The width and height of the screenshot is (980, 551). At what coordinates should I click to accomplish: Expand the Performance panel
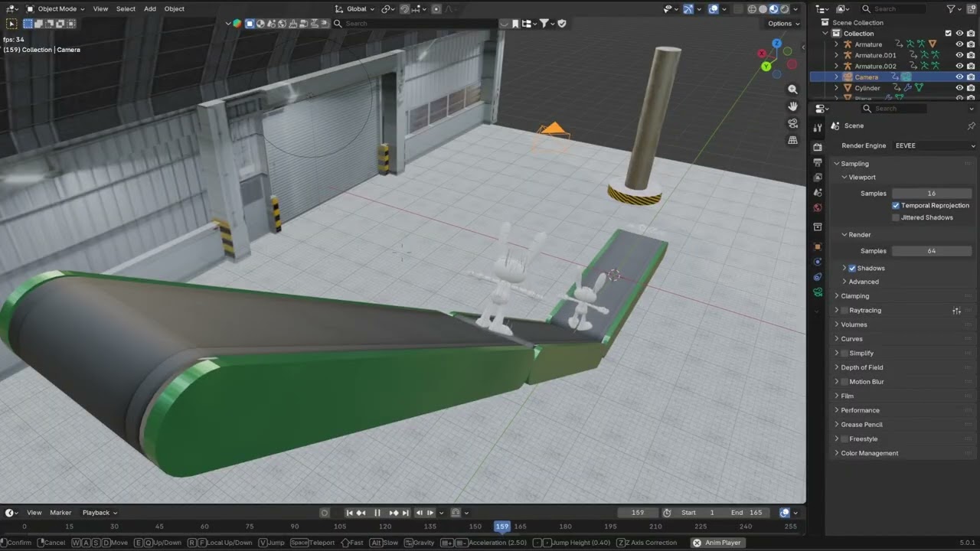coord(837,411)
